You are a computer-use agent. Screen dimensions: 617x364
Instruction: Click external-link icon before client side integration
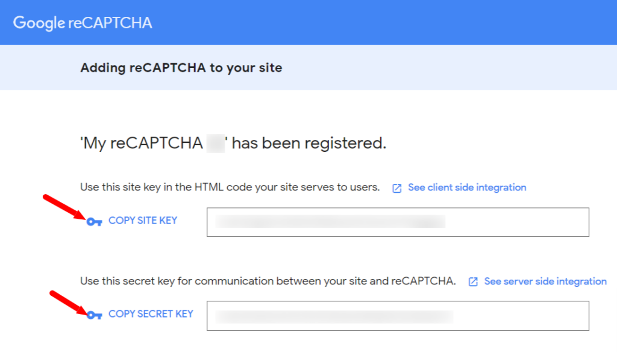coord(396,188)
